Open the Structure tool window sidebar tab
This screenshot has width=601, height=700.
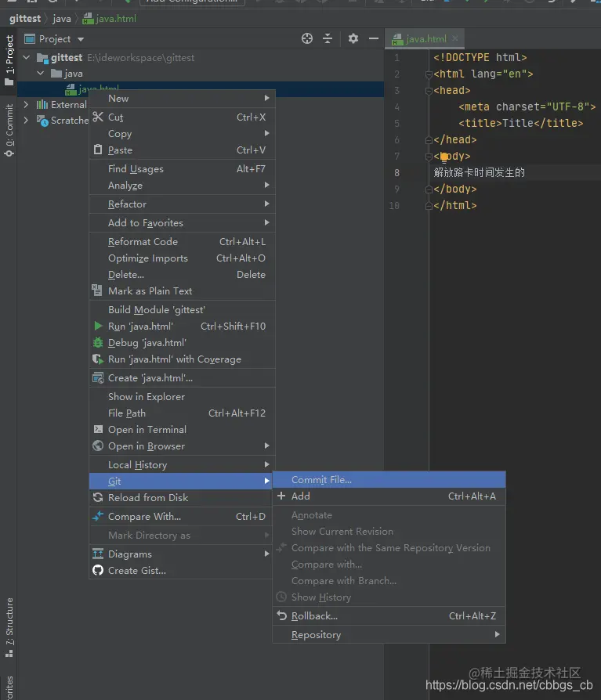[x=9, y=627]
